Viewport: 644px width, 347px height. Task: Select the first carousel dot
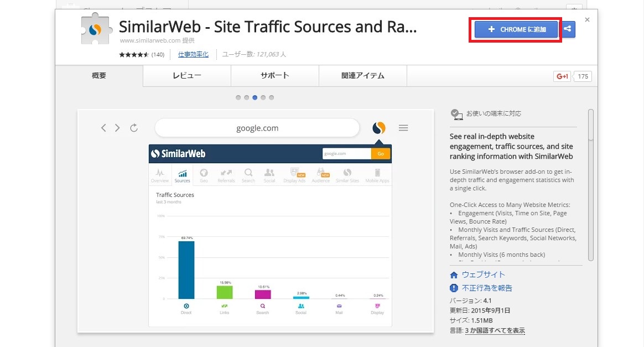click(238, 98)
